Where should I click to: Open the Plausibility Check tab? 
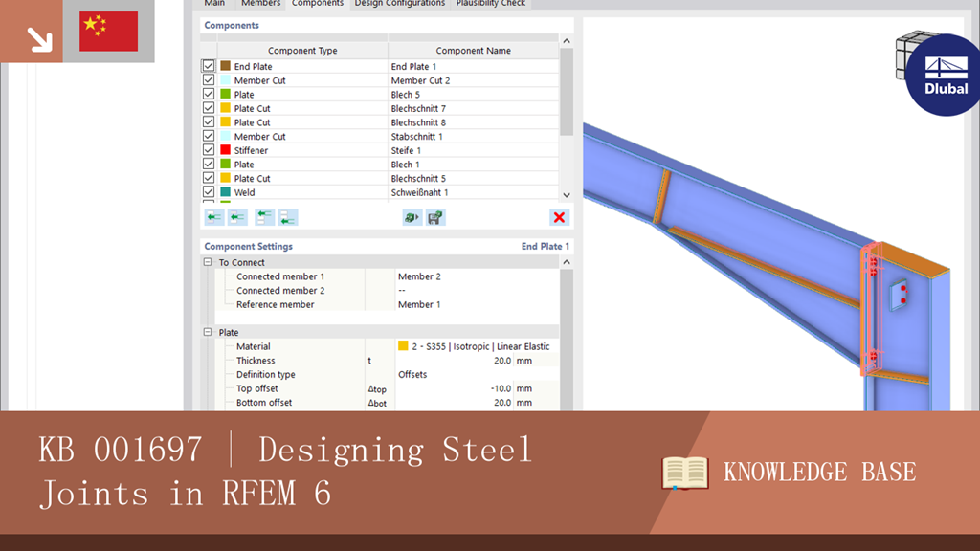coord(491,4)
